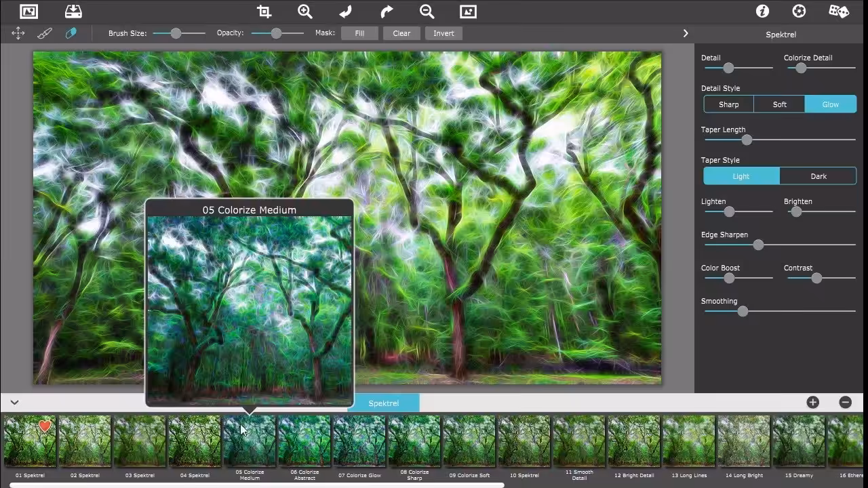
Task: Click the preset strip horizontal scrollbar
Action: [256, 485]
